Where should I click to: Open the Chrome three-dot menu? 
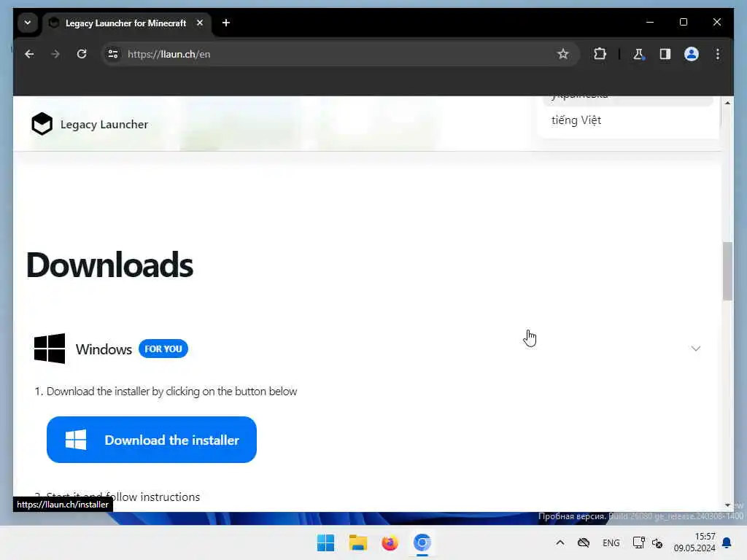coord(718,54)
